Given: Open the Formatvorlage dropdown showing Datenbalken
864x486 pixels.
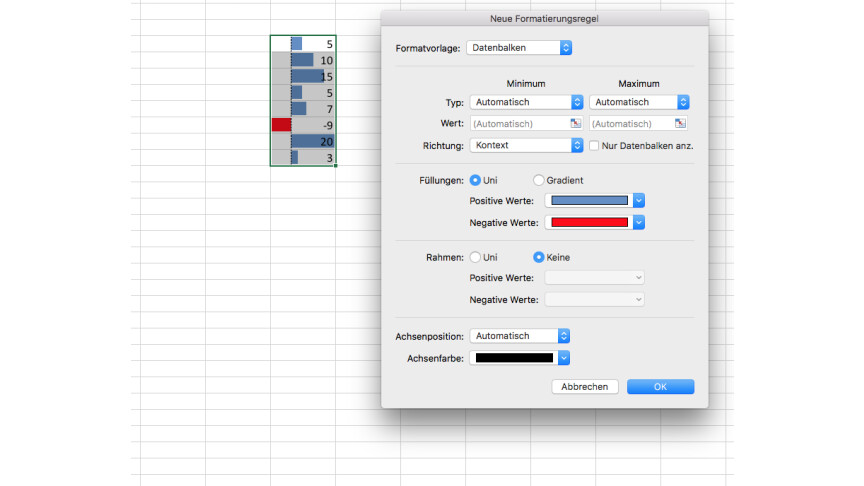Looking at the screenshot, I should click(520, 48).
